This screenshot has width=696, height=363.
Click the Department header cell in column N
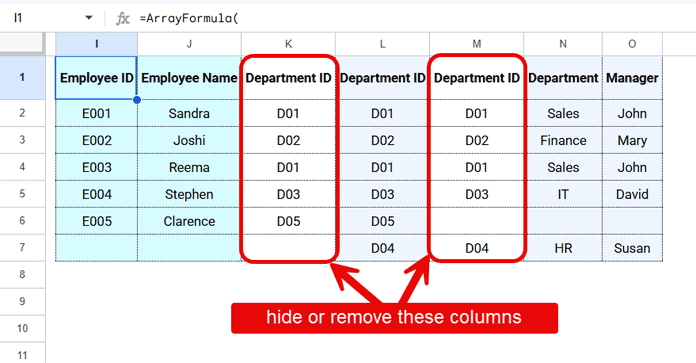tap(563, 78)
